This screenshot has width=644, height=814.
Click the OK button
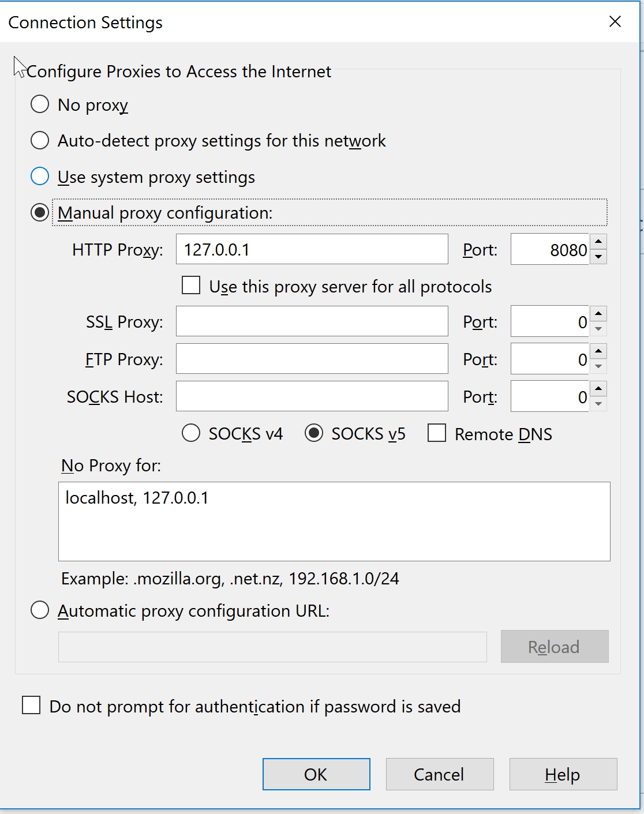click(316, 774)
